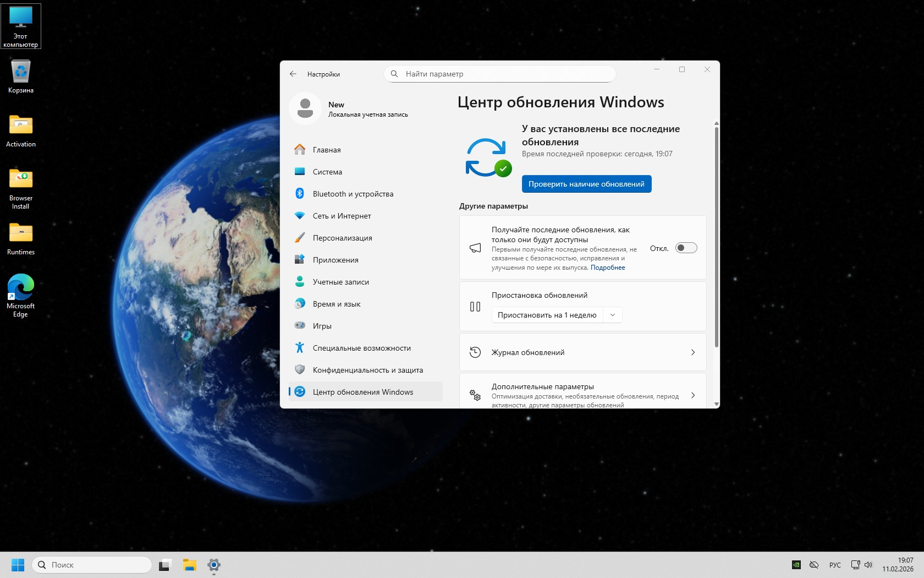Open the Activation folder on desktop

[x=21, y=131]
